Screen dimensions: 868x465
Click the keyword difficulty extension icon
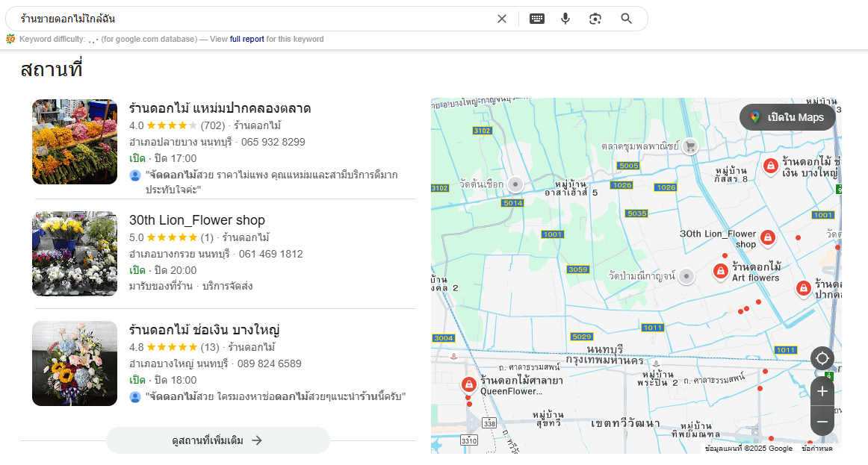10,39
